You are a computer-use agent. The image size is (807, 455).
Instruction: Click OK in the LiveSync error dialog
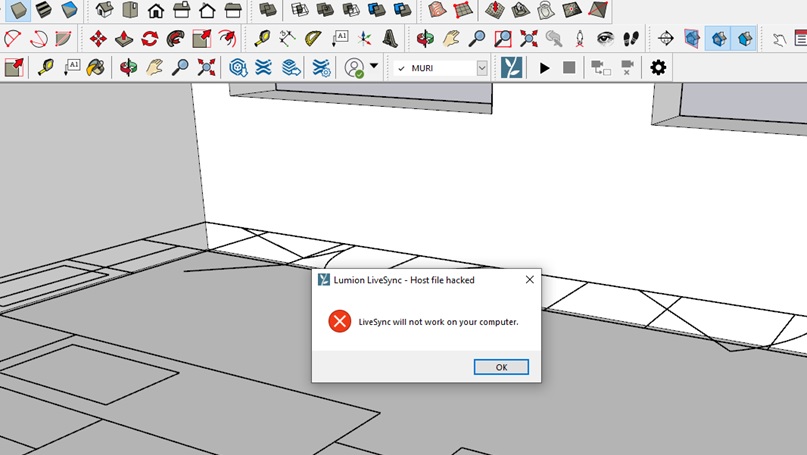[x=501, y=367]
